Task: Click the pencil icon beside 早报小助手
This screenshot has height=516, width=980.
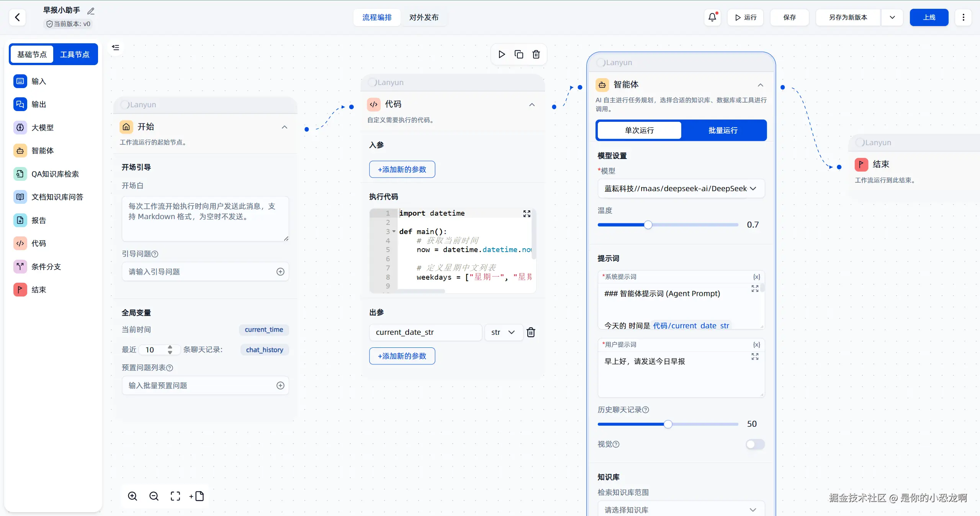Action: click(91, 11)
